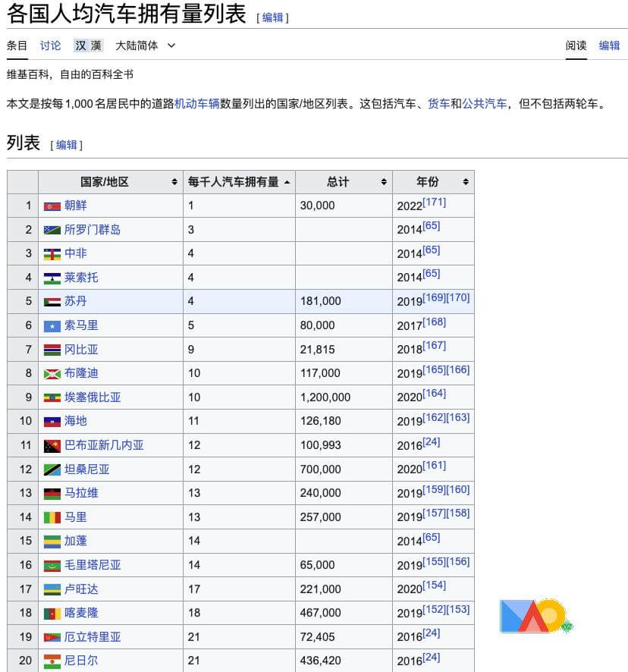Open the 大陆简体 language variant dropdown
Image resolution: width=628 pixels, height=672 pixels.
pyautogui.click(x=145, y=46)
